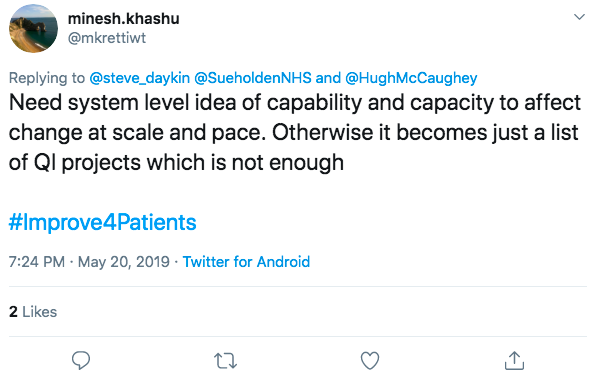
Task: Open the Twitter for Android source link
Action: tap(246, 262)
